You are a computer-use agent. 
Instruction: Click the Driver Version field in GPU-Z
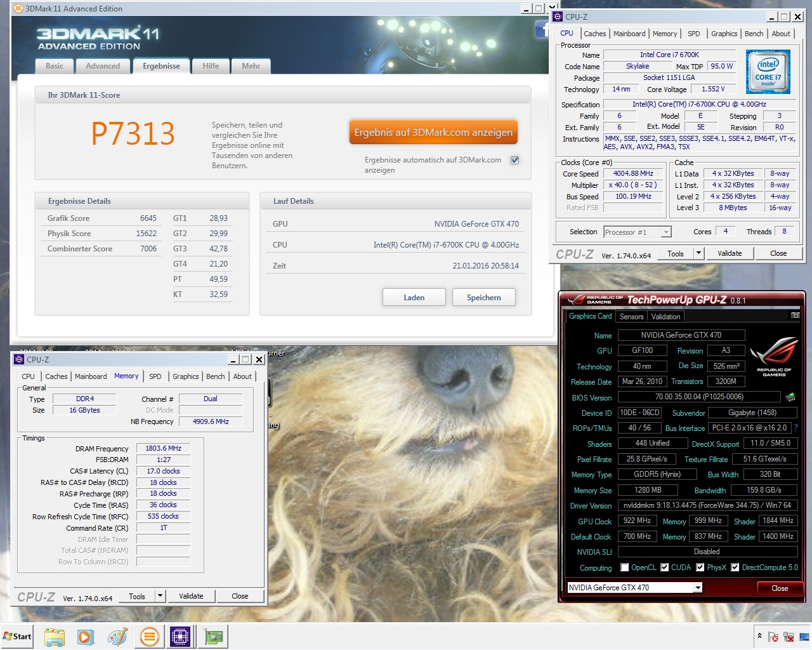click(707, 505)
